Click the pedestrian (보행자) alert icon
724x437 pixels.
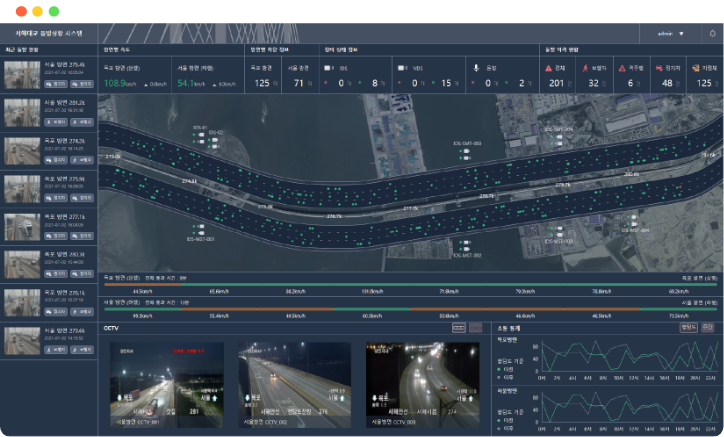tap(584, 68)
